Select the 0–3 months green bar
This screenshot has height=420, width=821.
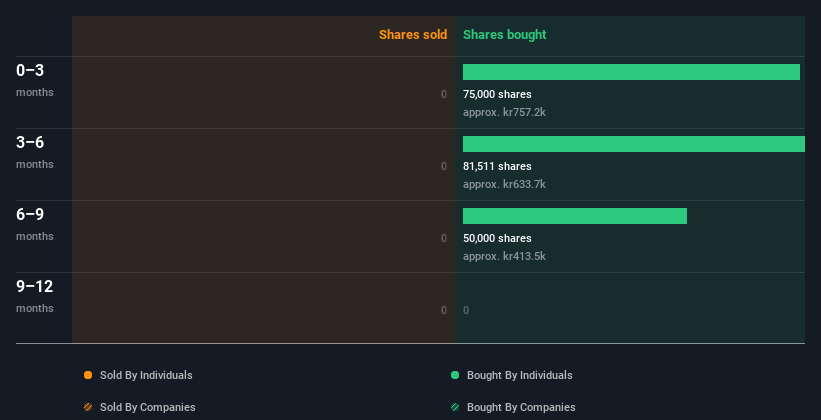point(631,72)
